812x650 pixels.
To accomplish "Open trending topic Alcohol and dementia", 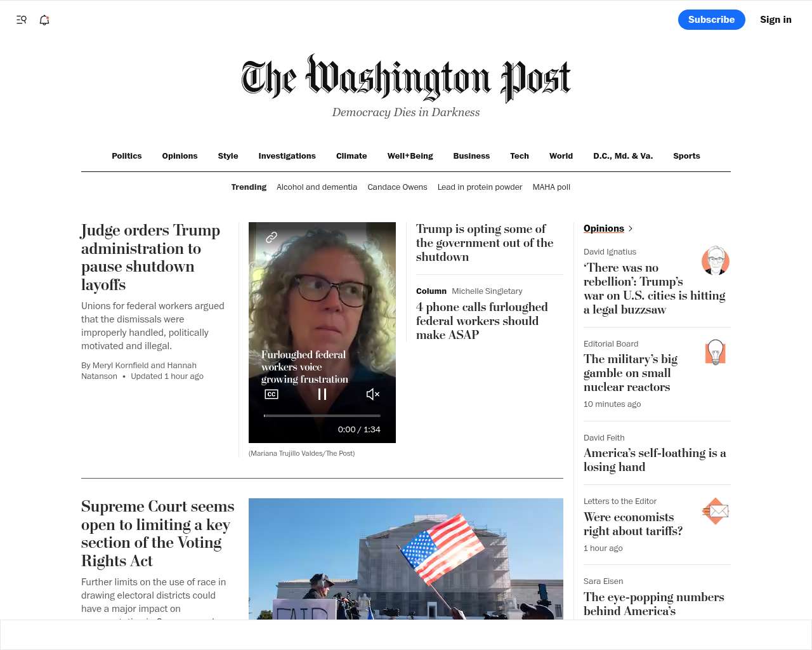I will point(317,187).
